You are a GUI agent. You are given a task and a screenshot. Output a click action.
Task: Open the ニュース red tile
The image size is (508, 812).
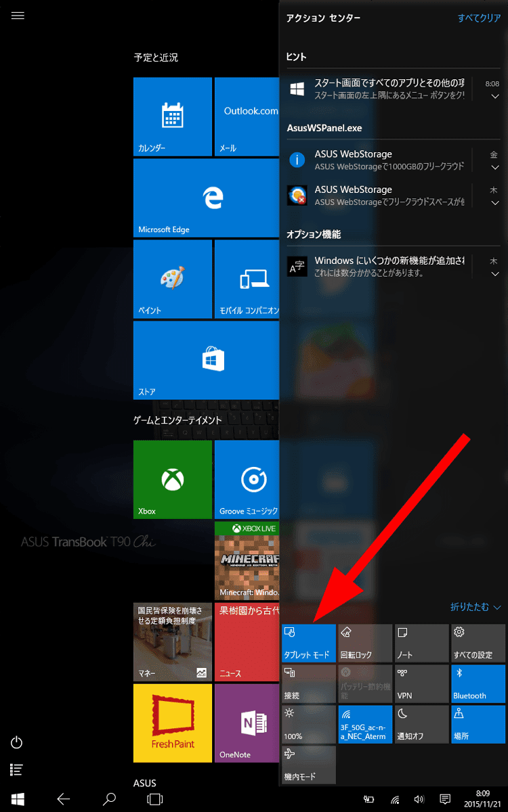pos(247,641)
